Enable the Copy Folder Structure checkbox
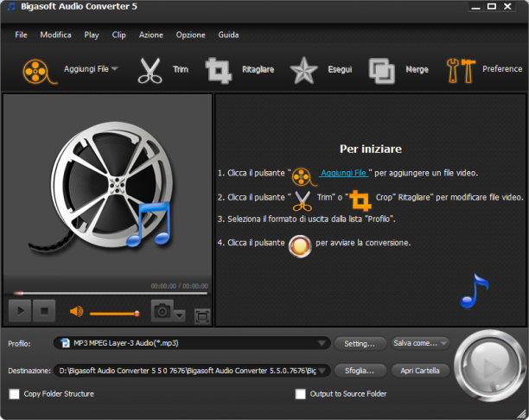Image resolution: width=529 pixels, height=420 pixels. point(14,394)
